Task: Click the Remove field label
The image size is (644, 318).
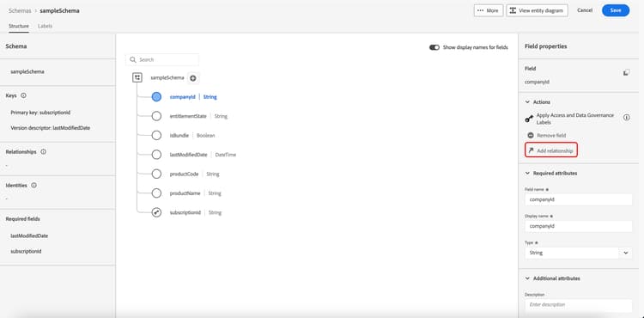Action: point(551,136)
